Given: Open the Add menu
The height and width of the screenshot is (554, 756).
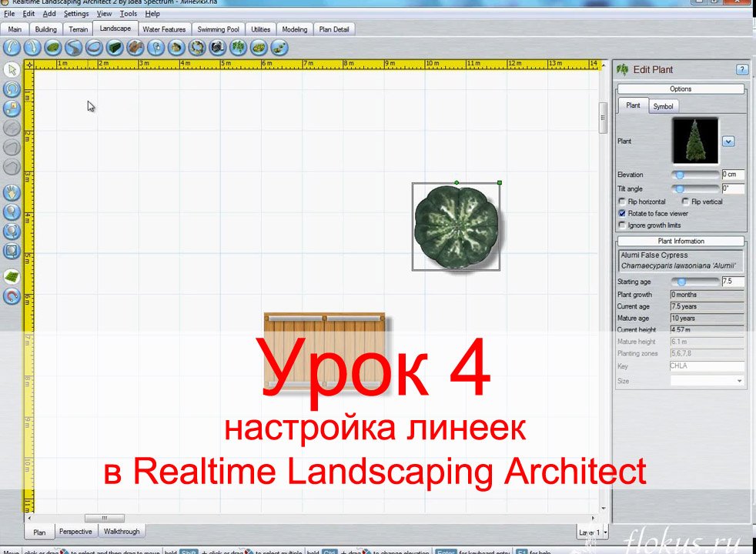Looking at the screenshot, I should pyautogui.click(x=49, y=14).
